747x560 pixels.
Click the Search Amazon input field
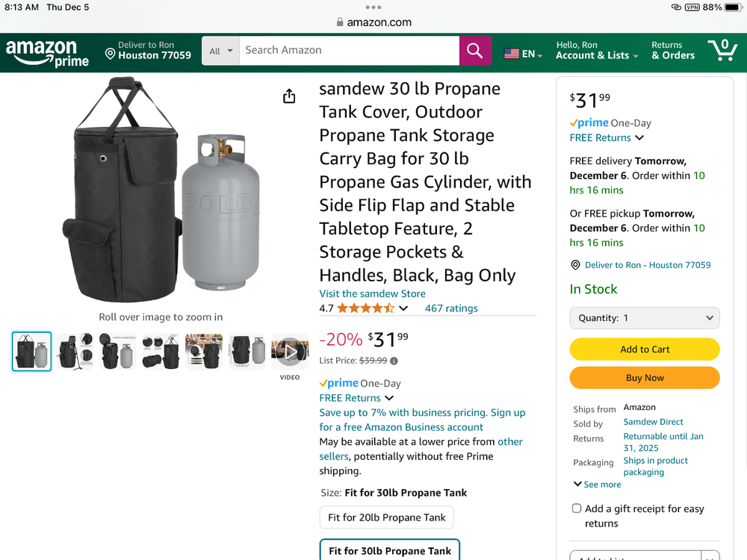pyautogui.click(x=349, y=51)
